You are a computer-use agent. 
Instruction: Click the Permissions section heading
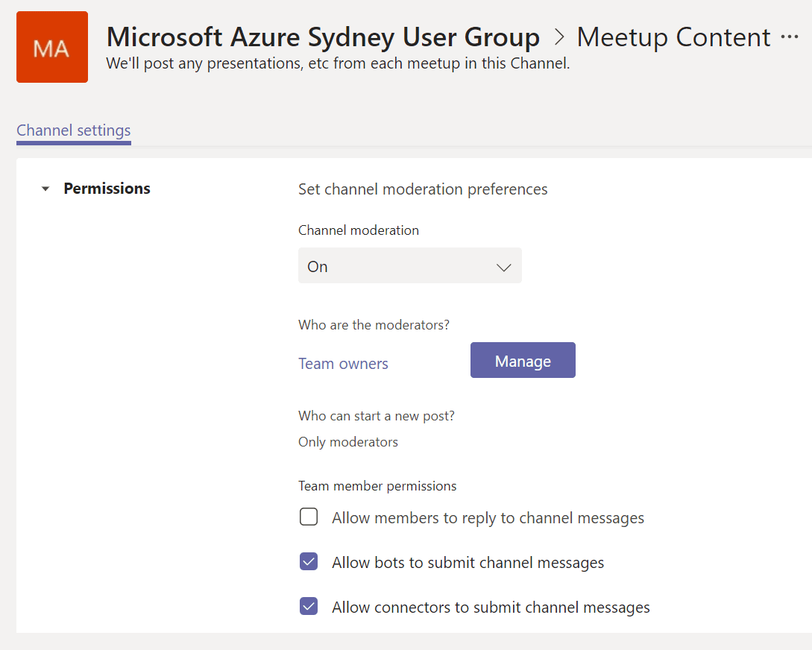click(x=107, y=189)
